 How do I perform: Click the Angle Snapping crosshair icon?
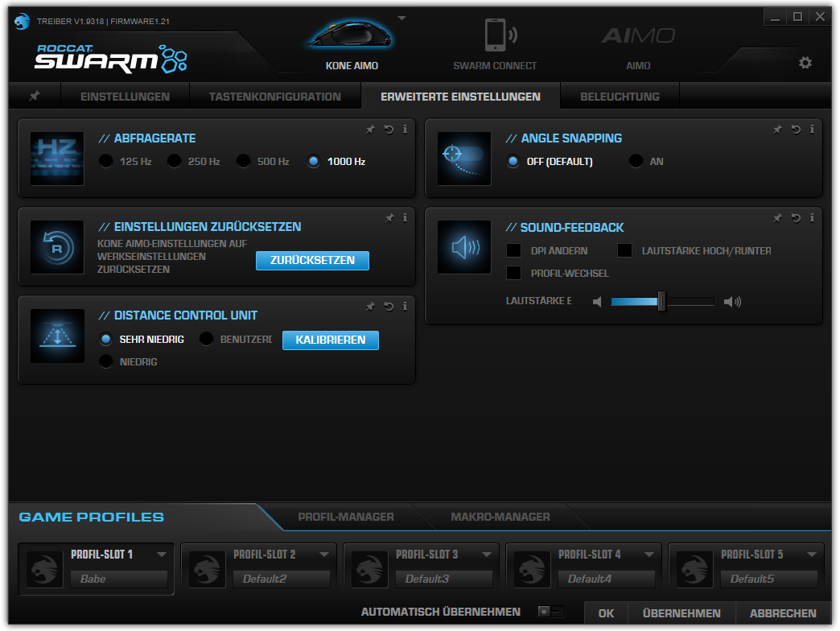[x=463, y=158]
